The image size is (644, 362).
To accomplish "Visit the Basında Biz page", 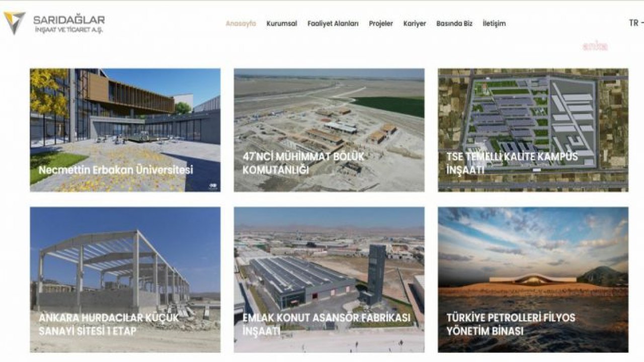I will [454, 24].
